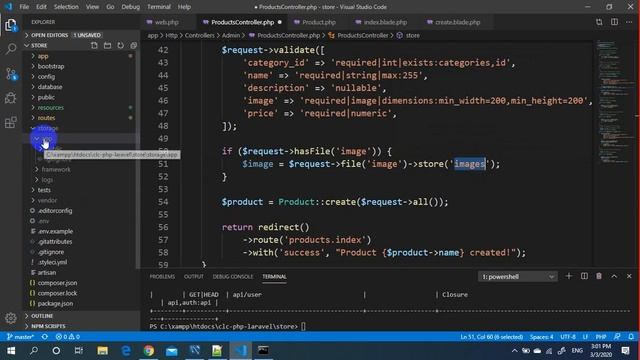Kill the terminal with trash icon

599,276
